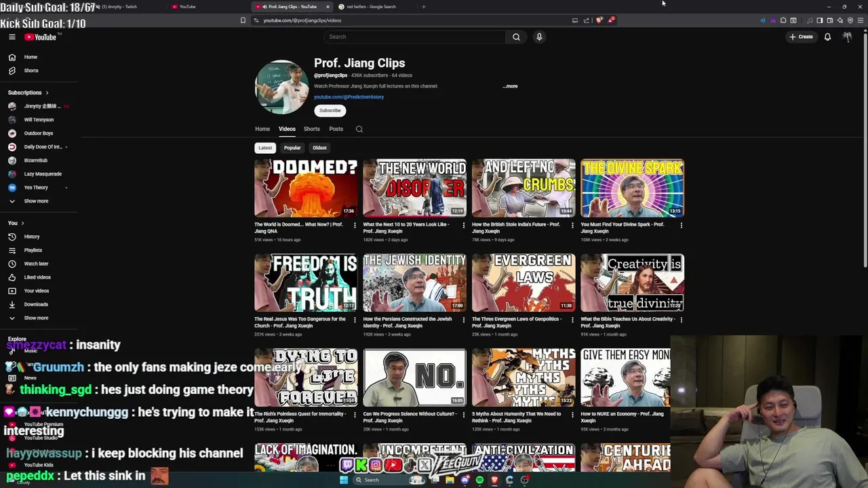Open Spotify from the taskbar

coord(479,480)
